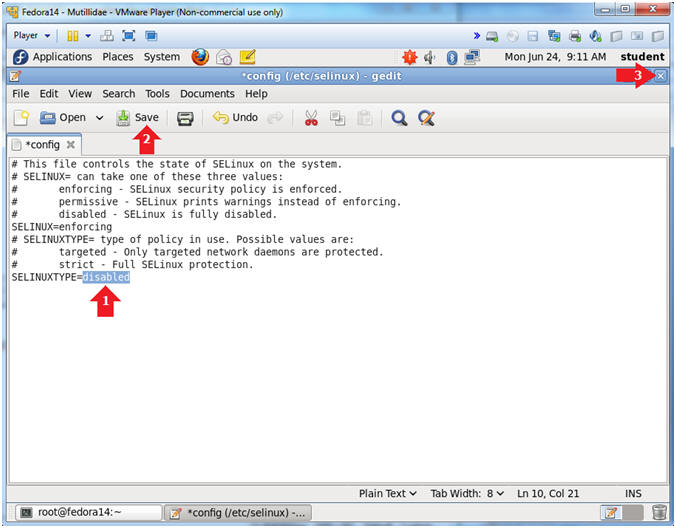The width and height of the screenshot is (676, 528).
Task: Open the Places menu in GNOME panel
Action: [x=118, y=57]
